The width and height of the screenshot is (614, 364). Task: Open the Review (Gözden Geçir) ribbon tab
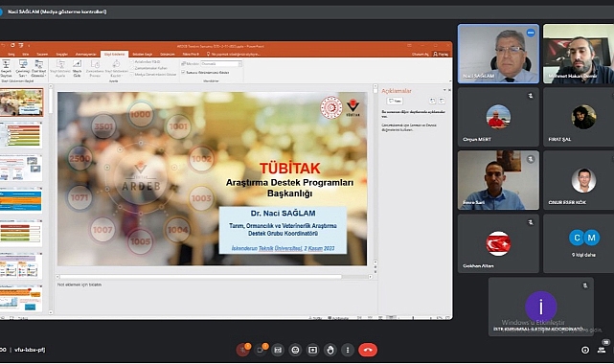(x=142, y=54)
